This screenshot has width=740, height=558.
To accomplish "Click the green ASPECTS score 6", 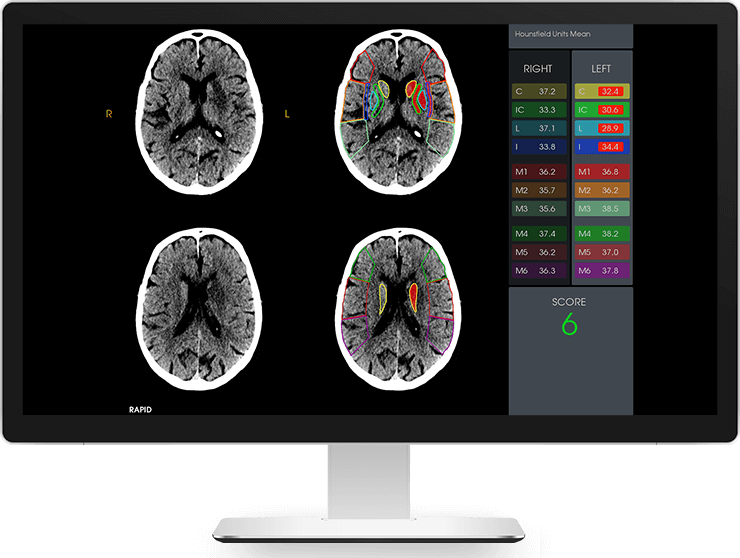I will point(569,325).
